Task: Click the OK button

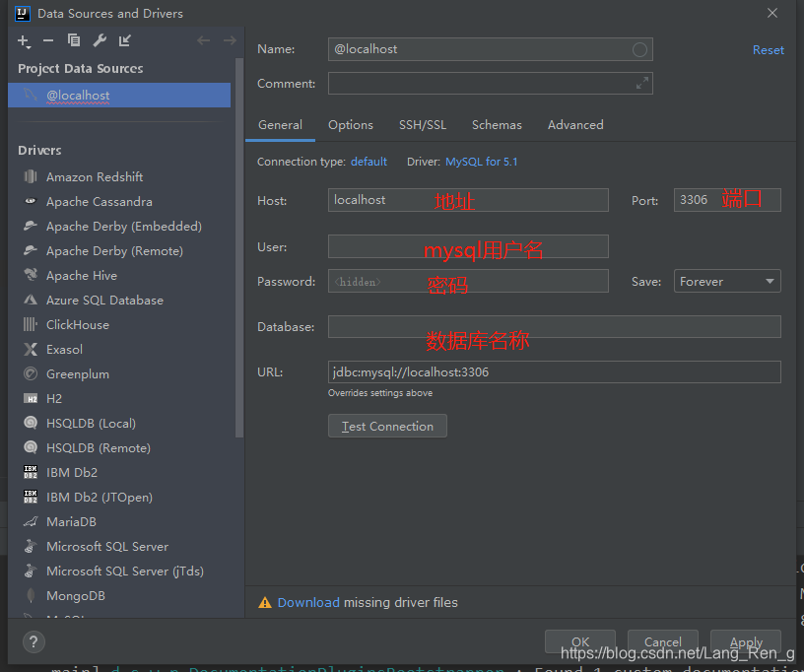Action: [580, 641]
